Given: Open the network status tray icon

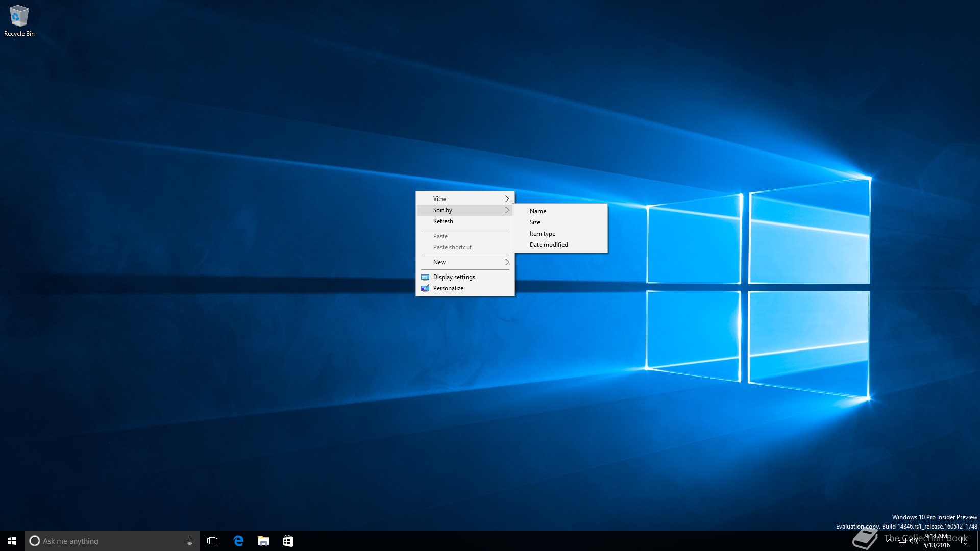Looking at the screenshot, I should click(902, 541).
